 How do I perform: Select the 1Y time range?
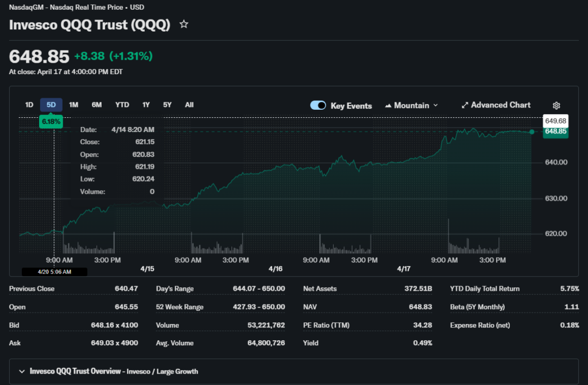pos(146,105)
